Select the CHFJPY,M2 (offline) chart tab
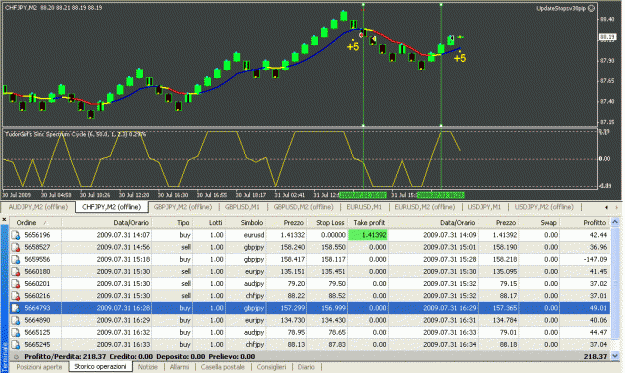The height and width of the screenshot is (373, 625). (111, 207)
